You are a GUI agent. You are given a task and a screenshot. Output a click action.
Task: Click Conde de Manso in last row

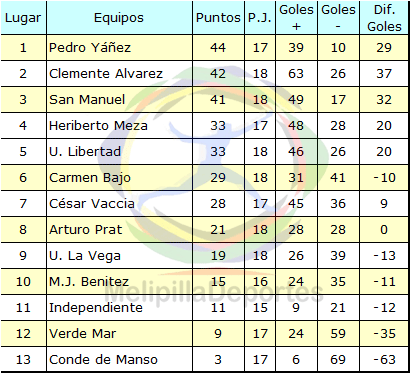(103, 360)
